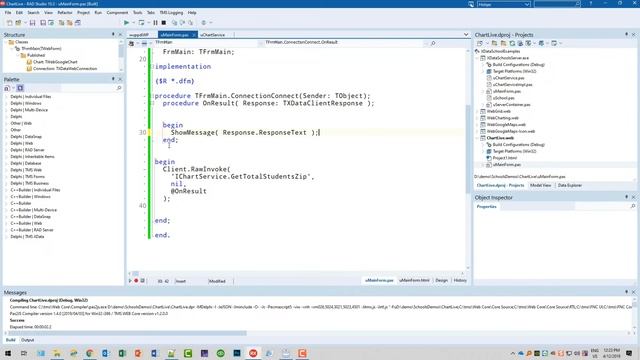The image size is (640, 360).
Task: Click the search magnifier in code editor header
Action: pos(433,43)
